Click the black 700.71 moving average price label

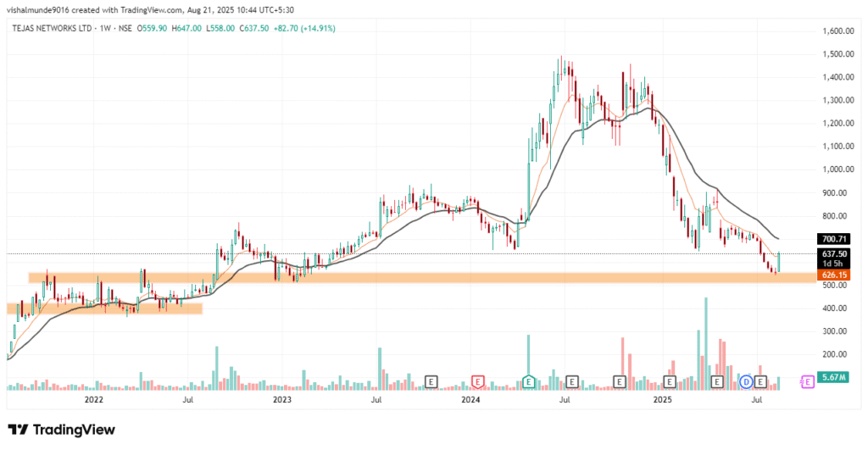[x=833, y=239]
